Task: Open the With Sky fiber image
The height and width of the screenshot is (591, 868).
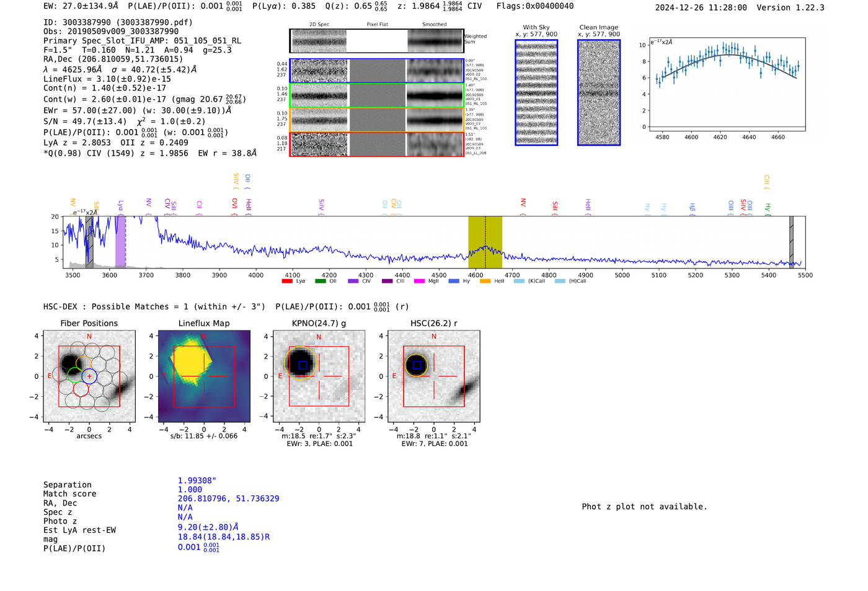Action: [x=536, y=92]
